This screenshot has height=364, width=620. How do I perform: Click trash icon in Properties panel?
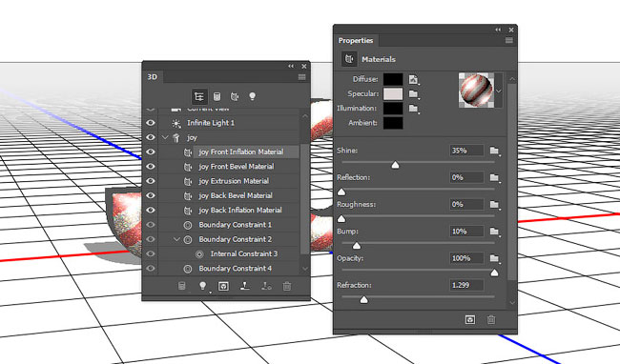(x=491, y=319)
